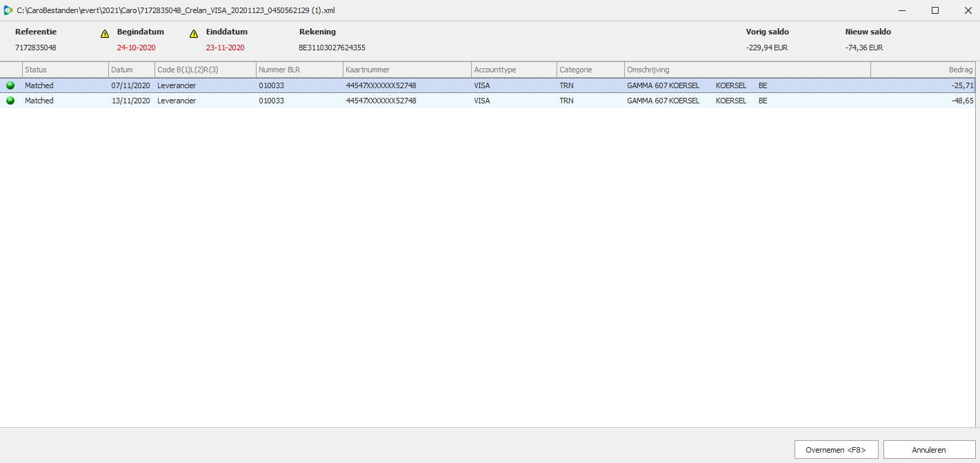The image size is (980, 463).
Task: Click the Code B(1)L(2)R(3) column header
Action: (206, 70)
